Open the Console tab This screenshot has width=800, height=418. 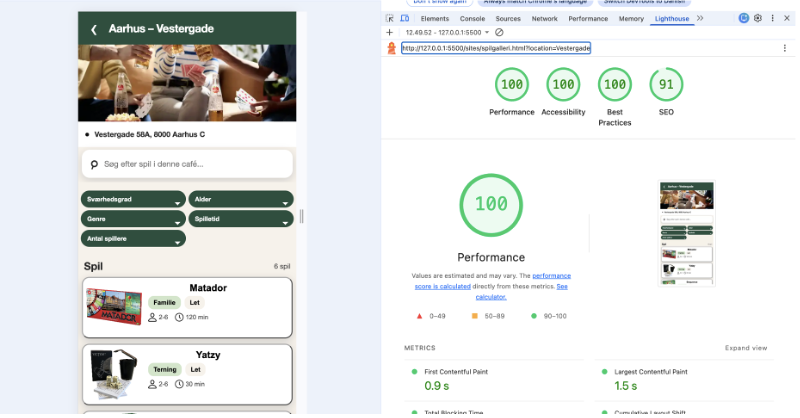(472, 18)
